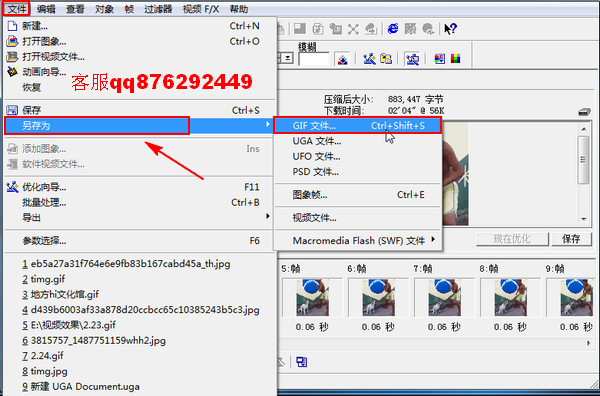The height and width of the screenshot is (396, 600).
Task: Open the dropdown arrow left of blur field
Action: pos(288,59)
